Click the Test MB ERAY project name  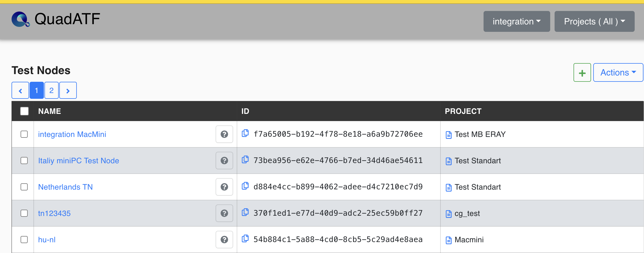[x=480, y=134]
